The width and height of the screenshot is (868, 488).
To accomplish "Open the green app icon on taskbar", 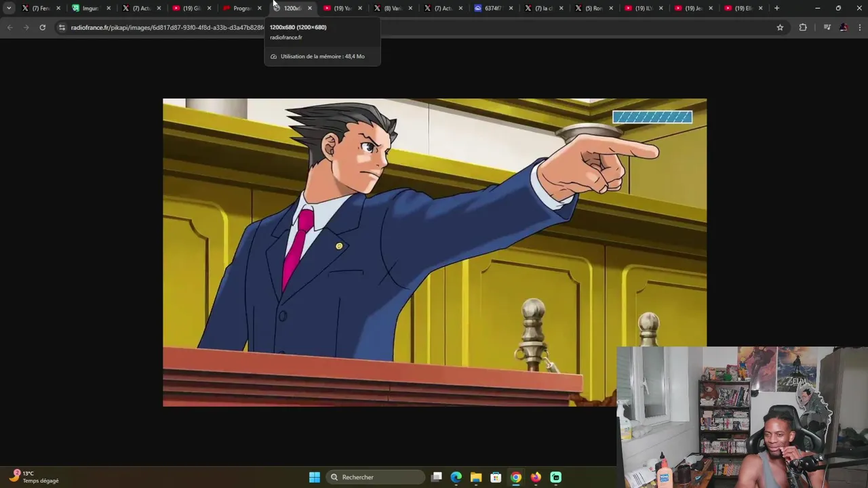I will pos(556,477).
